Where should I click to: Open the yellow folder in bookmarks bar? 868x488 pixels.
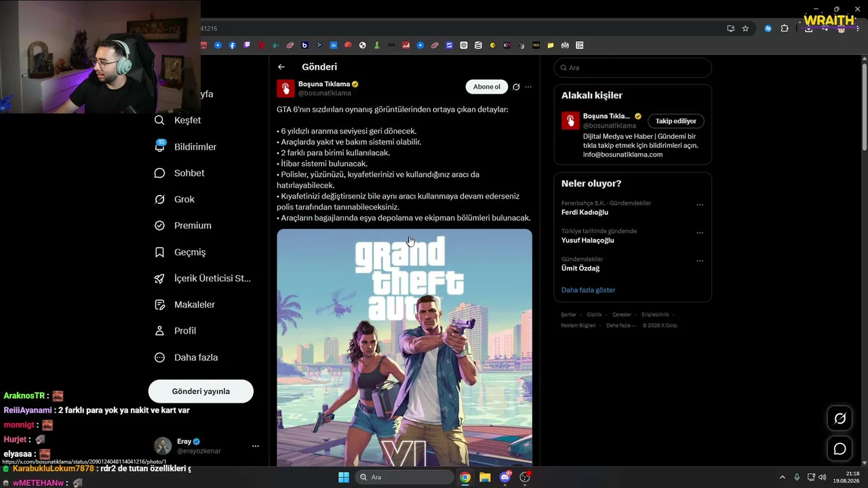551,45
